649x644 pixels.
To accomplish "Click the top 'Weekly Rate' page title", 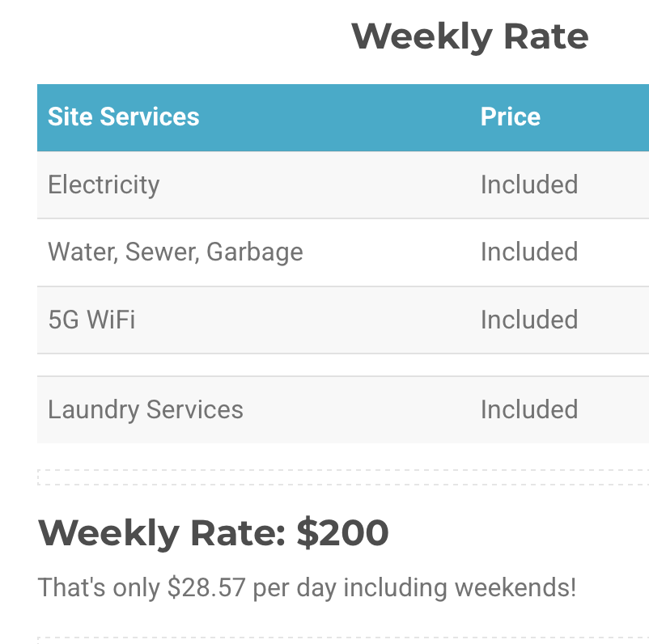I will 469,37.
